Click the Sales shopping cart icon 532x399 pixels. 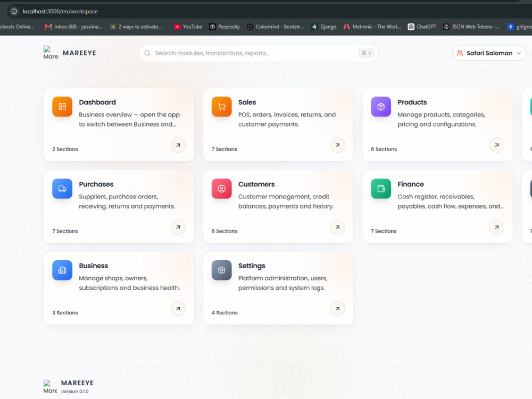(221, 106)
